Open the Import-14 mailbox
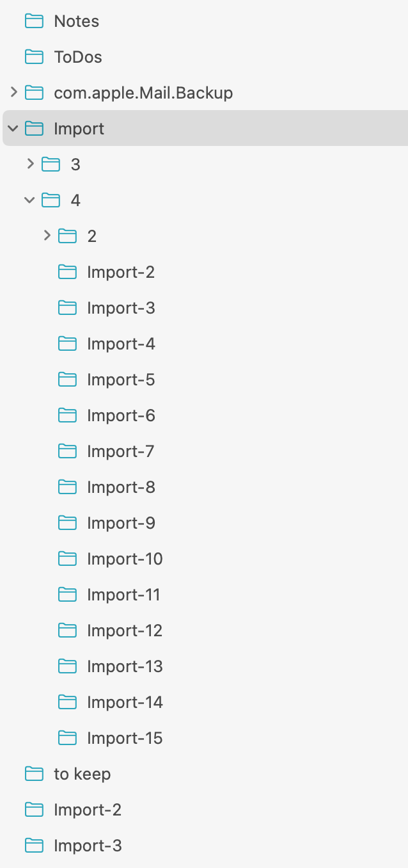Screen dimensions: 408x868 tap(125, 702)
